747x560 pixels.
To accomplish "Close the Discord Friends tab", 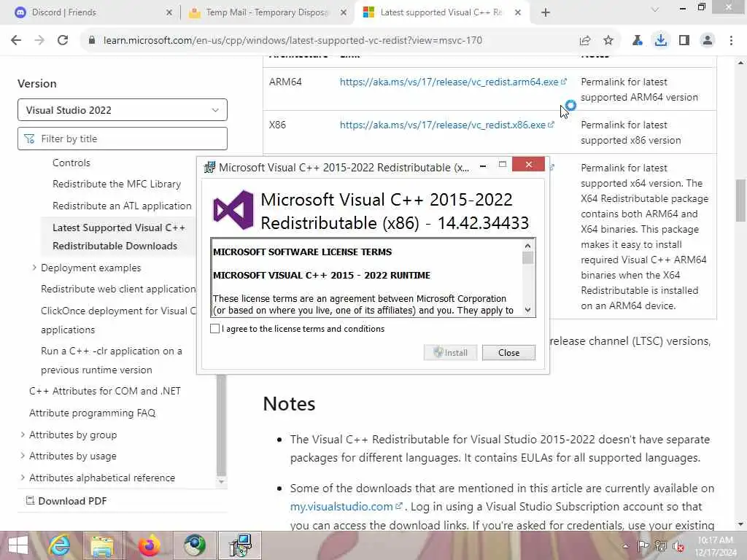I will pyautogui.click(x=169, y=12).
